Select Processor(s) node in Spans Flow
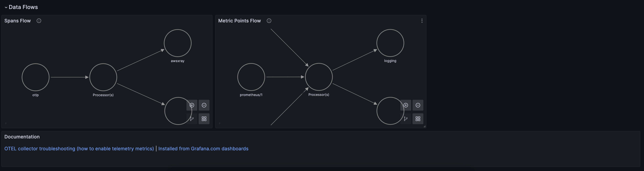Image resolution: width=644 pixels, height=171 pixels. (103, 77)
